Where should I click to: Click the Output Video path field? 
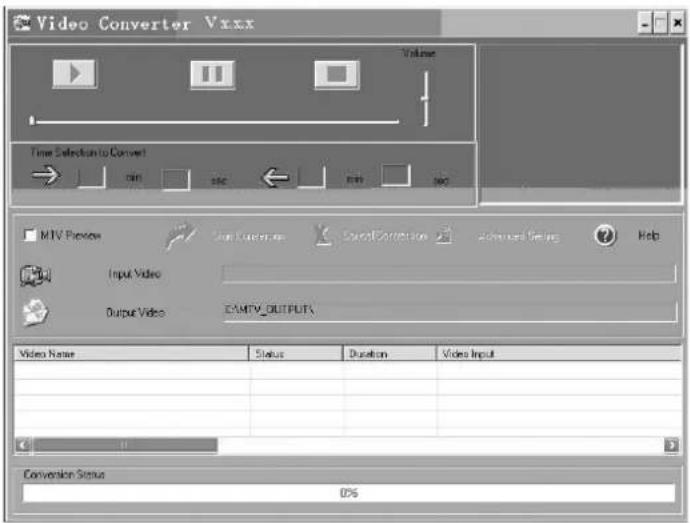pyautogui.click(x=450, y=311)
